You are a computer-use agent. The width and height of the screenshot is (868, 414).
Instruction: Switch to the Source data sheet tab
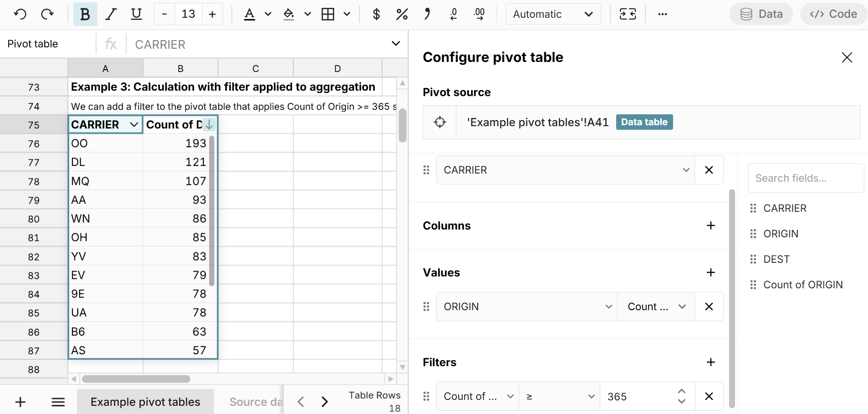[255, 402]
